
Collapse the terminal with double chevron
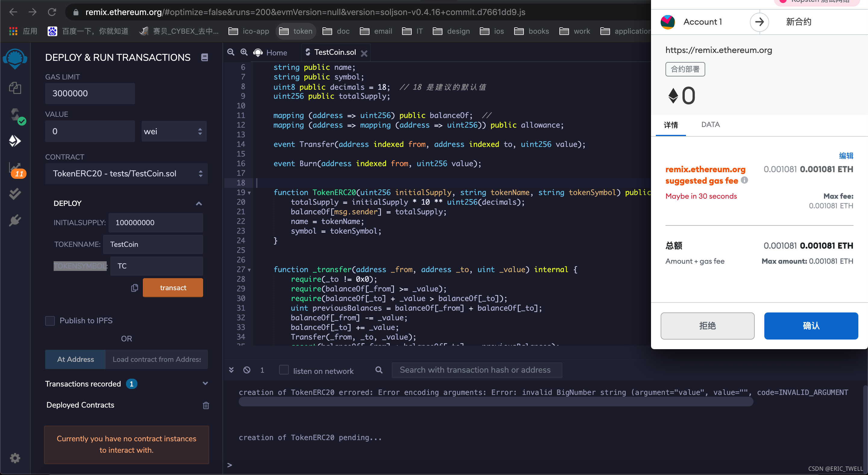(231, 370)
